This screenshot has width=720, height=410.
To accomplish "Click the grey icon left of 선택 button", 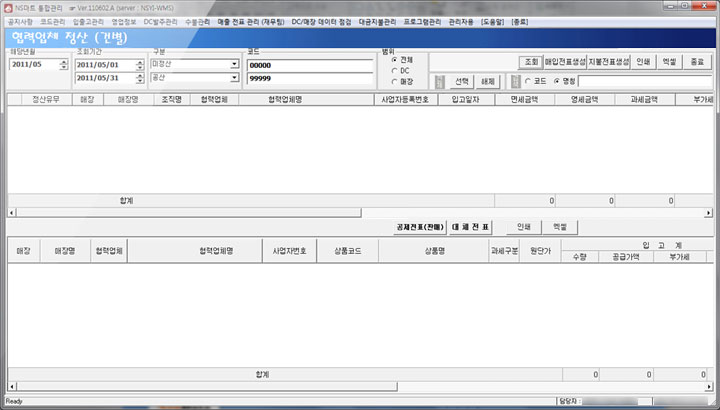I will coord(439,82).
